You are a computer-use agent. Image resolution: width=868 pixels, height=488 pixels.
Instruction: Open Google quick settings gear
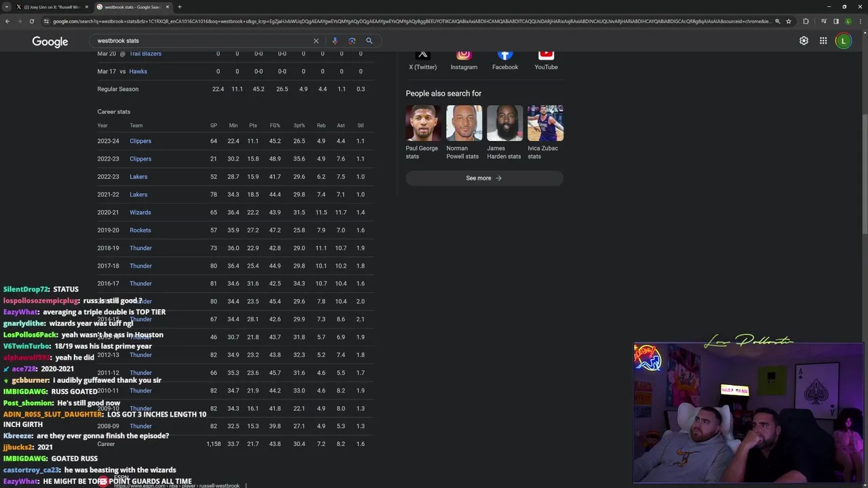pos(804,41)
